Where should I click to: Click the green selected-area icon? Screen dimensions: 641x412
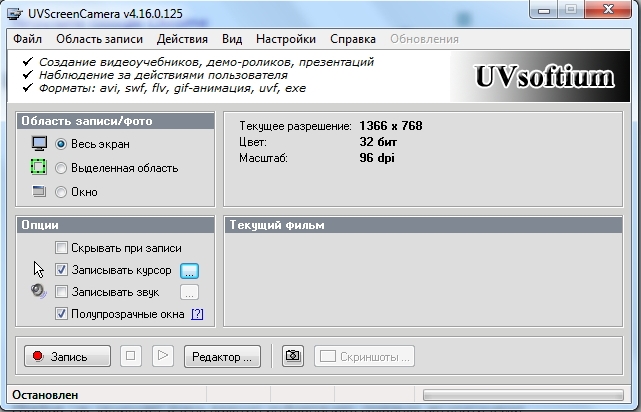coord(39,167)
